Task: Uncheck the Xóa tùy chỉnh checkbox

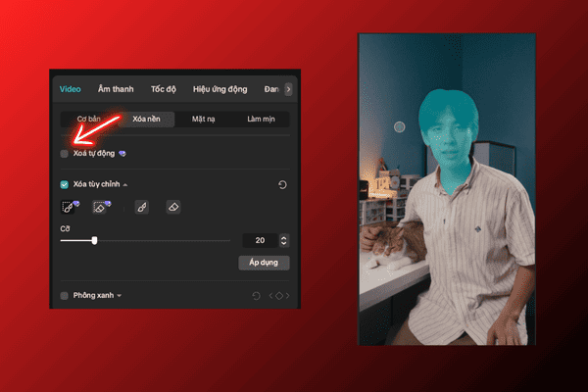Action: pos(65,184)
